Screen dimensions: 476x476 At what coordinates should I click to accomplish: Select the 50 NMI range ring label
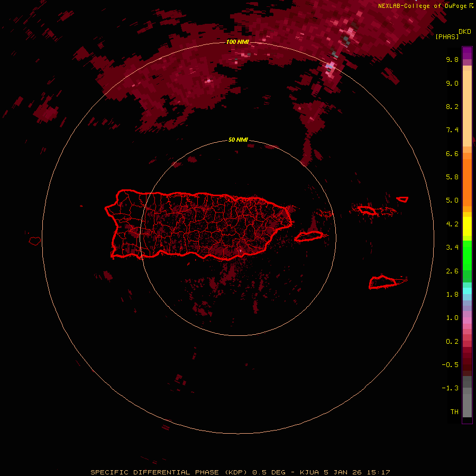point(238,140)
